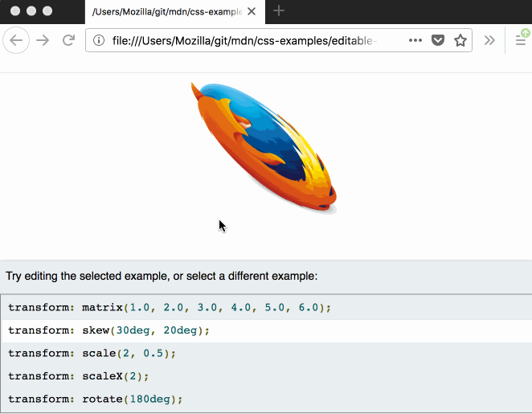Save page to Pocket icon
Image resolution: width=532 pixels, height=414 pixels.
tap(438, 40)
